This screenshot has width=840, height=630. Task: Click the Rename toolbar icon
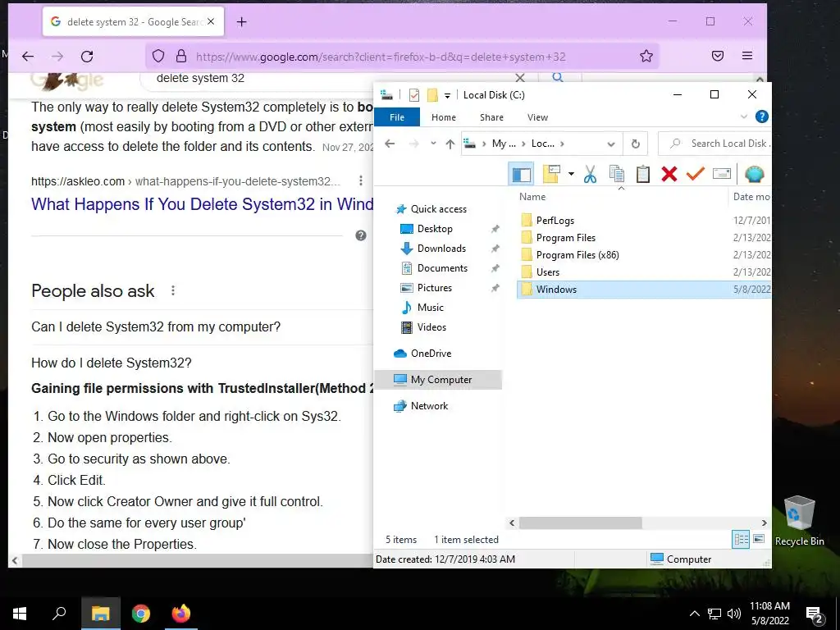click(722, 174)
